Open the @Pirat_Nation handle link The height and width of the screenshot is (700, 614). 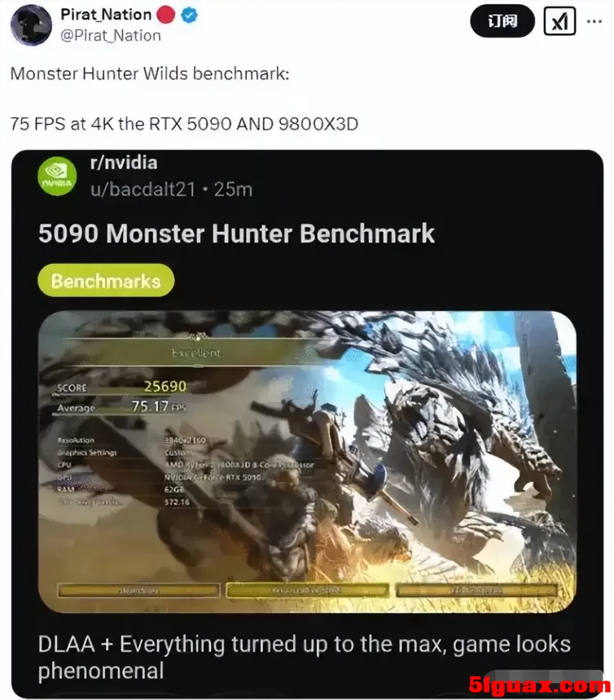click(110, 35)
